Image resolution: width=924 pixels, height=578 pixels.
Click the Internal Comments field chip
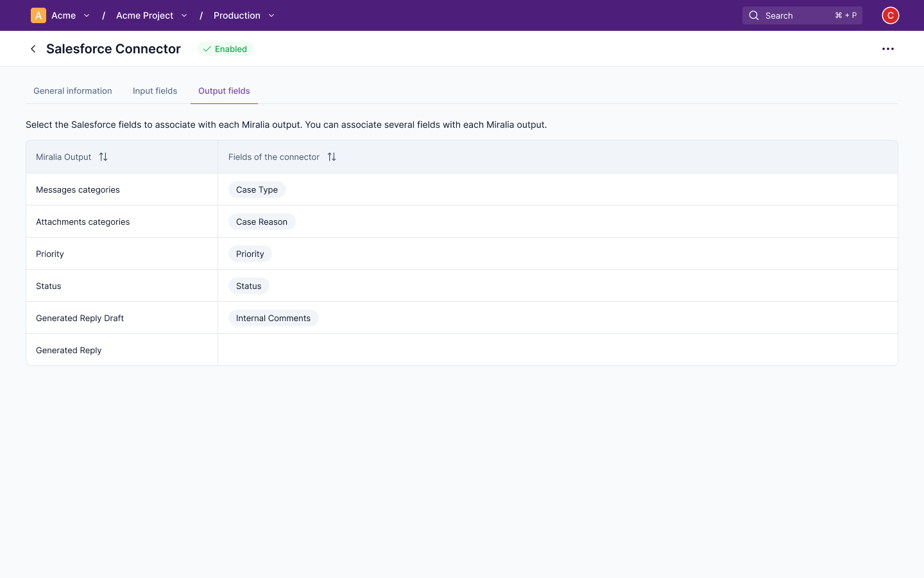coord(273,318)
